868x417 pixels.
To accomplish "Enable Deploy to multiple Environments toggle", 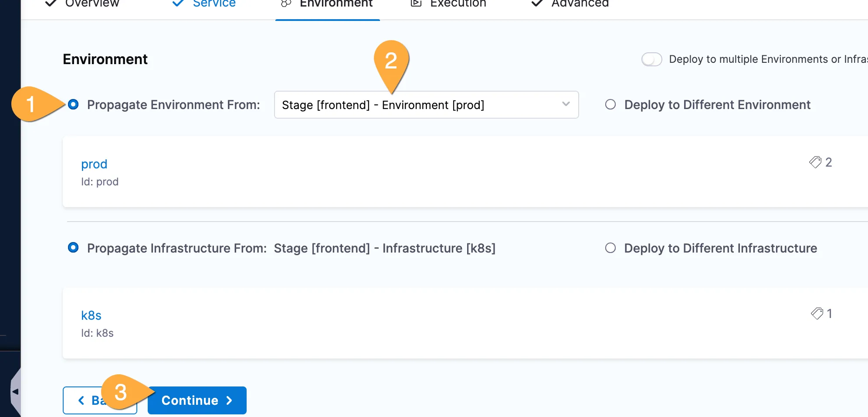I will pos(651,59).
